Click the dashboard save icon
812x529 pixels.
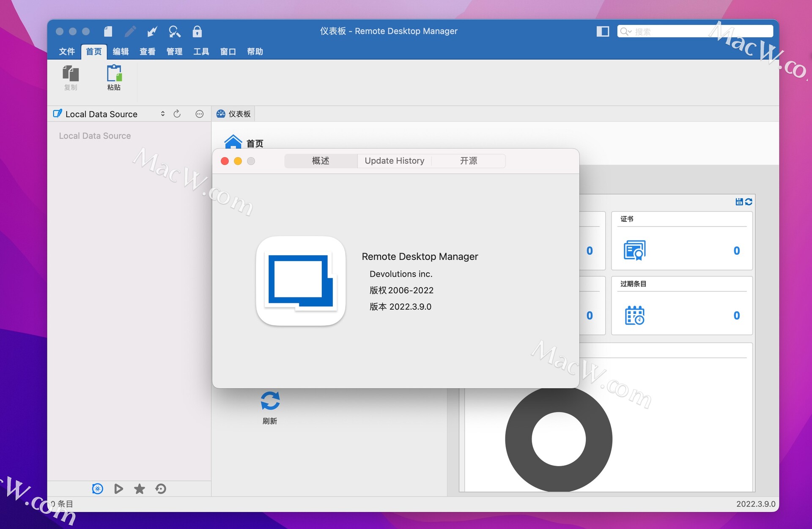(739, 202)
